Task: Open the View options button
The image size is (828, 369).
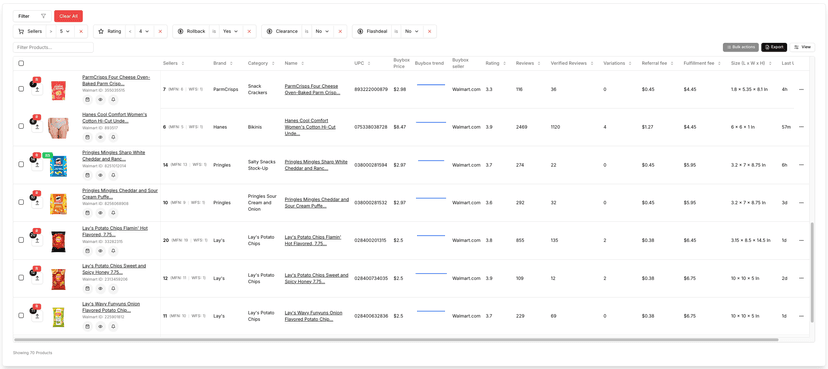Action: click(802, 47)
